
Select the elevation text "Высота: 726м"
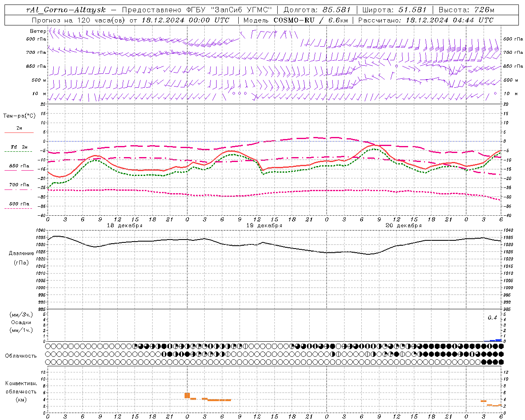[466, 10]
